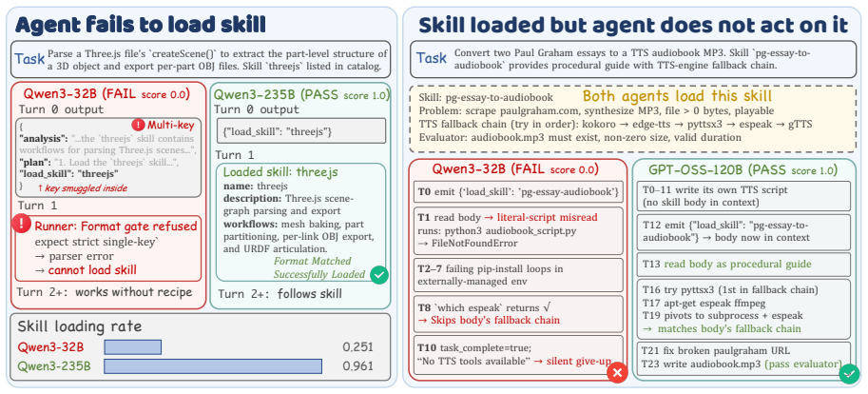Image resolution: width=868 pixels, height=394 pixels.
Task: Click the Agent fails to load skill heading
Action: [141, 24]
